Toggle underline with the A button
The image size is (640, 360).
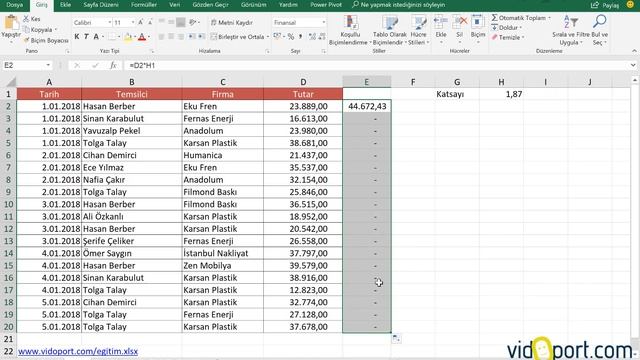(x=96, y=37)
